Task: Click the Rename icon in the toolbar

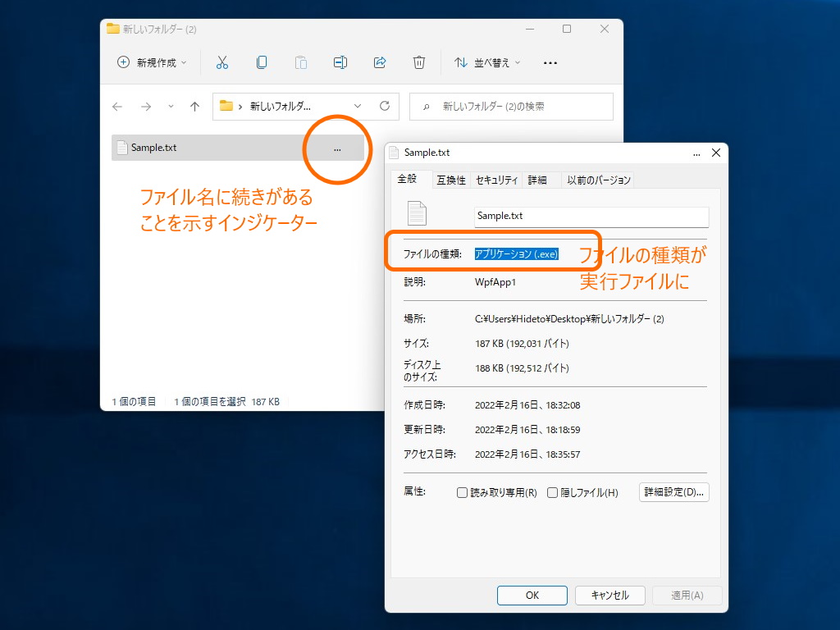Action: pos(340,62)
